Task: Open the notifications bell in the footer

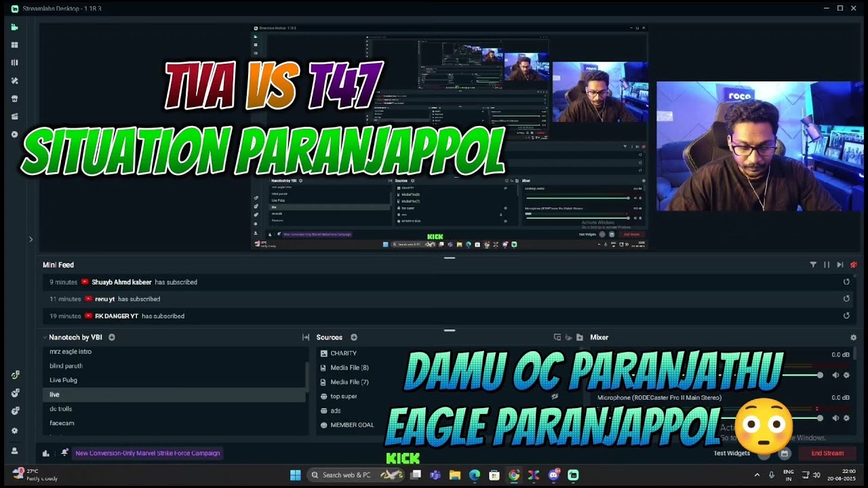Action: point(64,453)
